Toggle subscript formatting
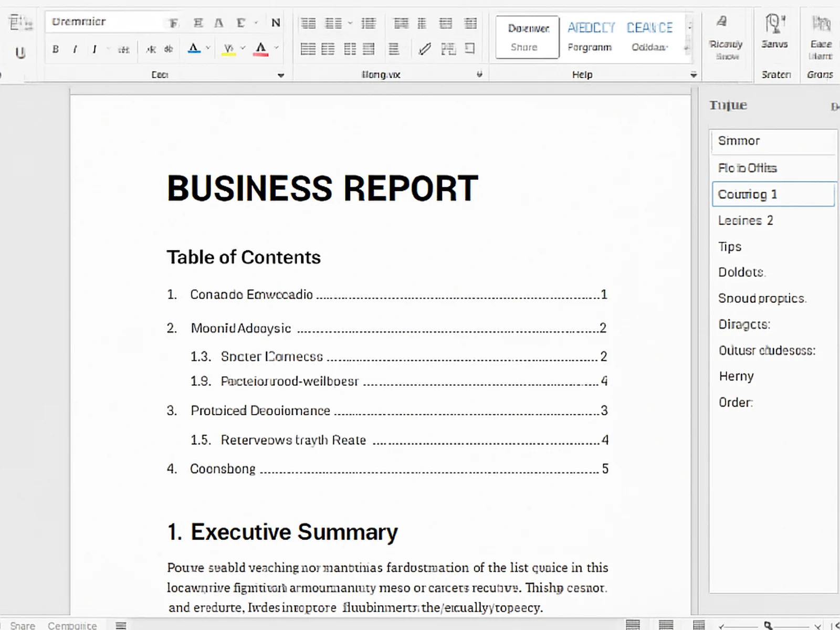840x630 pixels. [x=151, y=49]
